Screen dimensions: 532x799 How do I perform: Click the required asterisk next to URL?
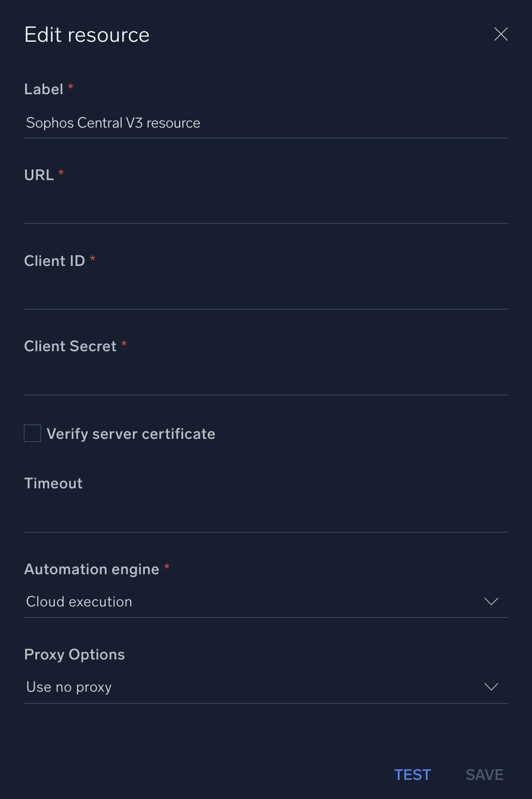(60, 173)
